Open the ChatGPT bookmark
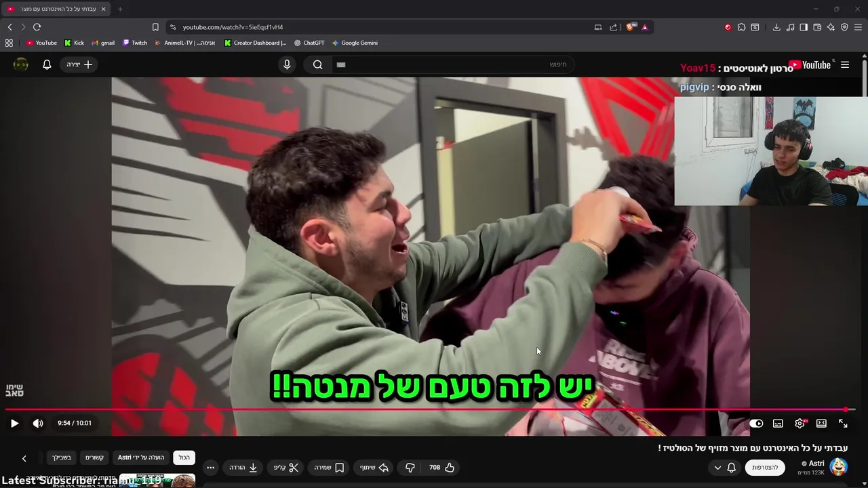The width and height of the screenshot is (868, 488). click(x=309, y=43)
